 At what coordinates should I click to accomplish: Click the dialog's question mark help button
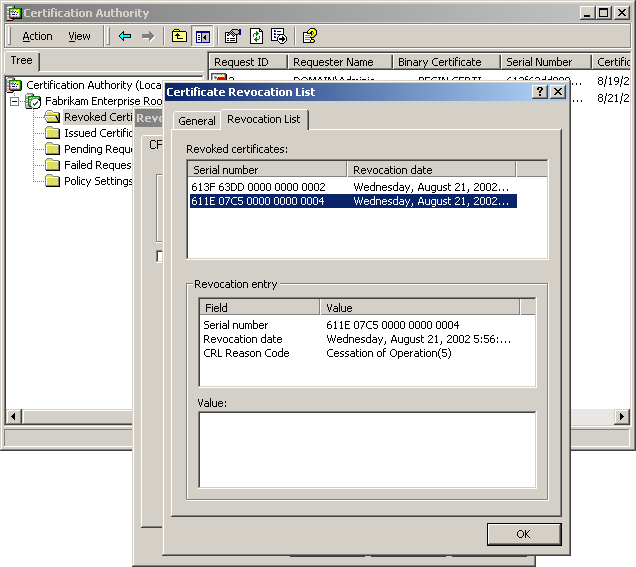540,92
